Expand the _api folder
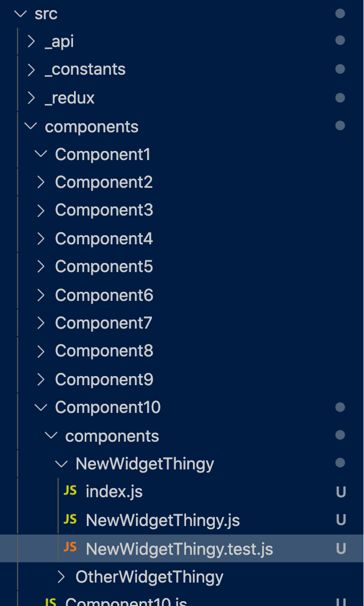The width and height of the screenshot is (364, 606). [31, 42]
